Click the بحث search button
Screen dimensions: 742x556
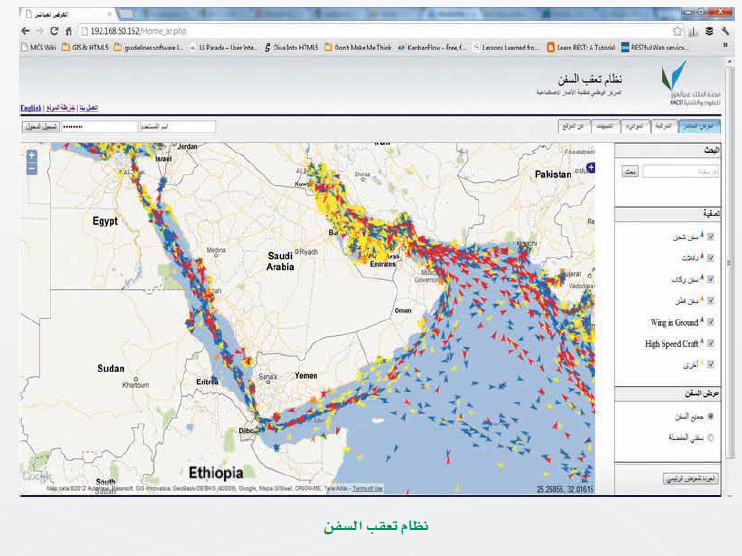[630, 171]
